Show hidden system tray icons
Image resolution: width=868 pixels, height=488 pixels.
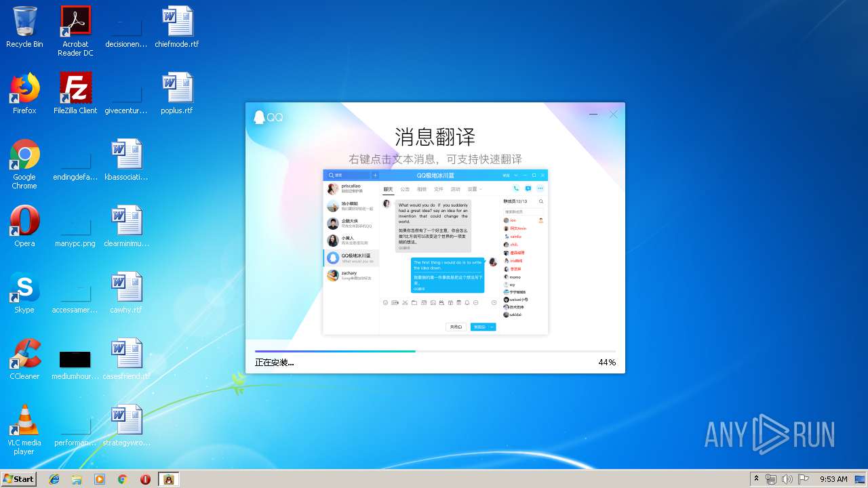pos(756,479)
